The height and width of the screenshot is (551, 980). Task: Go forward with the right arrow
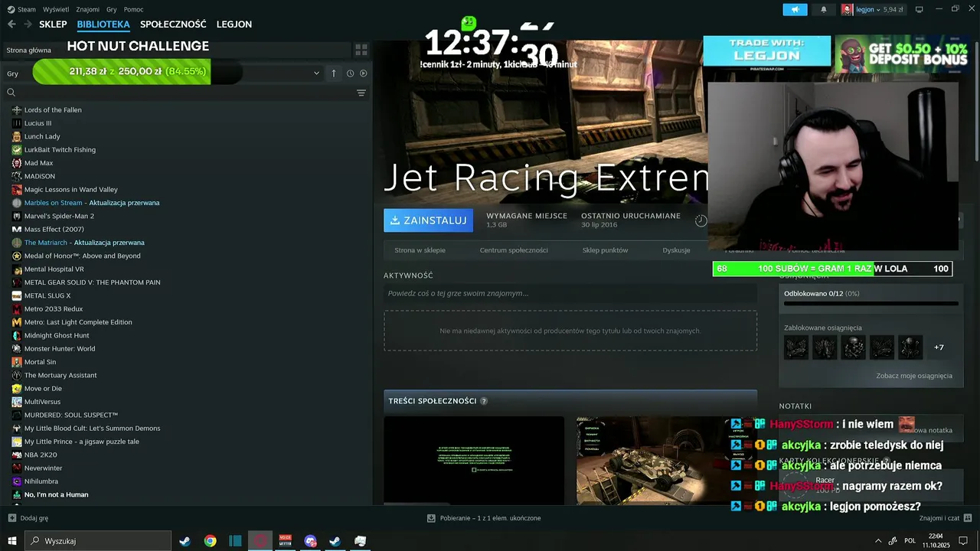(28, 24)
